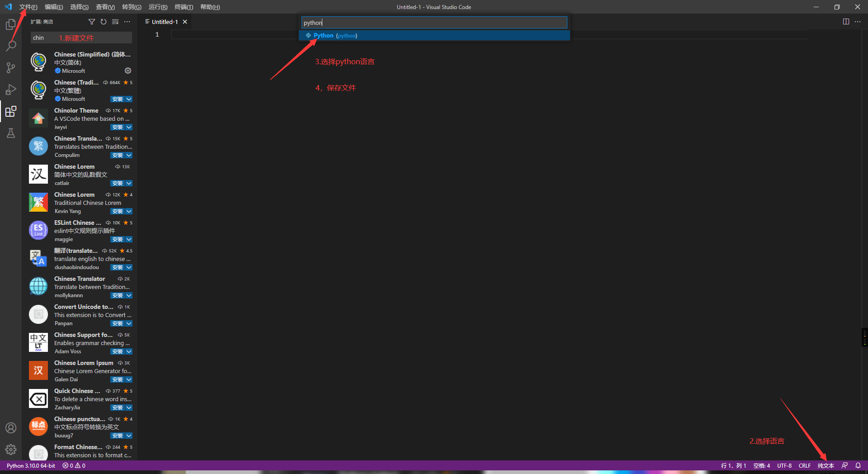Install the Chinolor Theme extension
The width and height of the screenshot is (868, 474).
point(118,127)
